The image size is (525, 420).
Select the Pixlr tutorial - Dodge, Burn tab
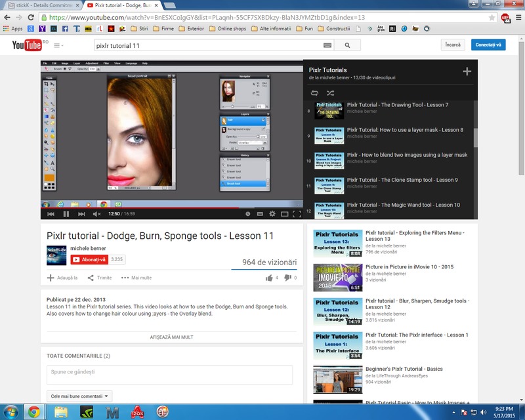[x=123, y=5]
